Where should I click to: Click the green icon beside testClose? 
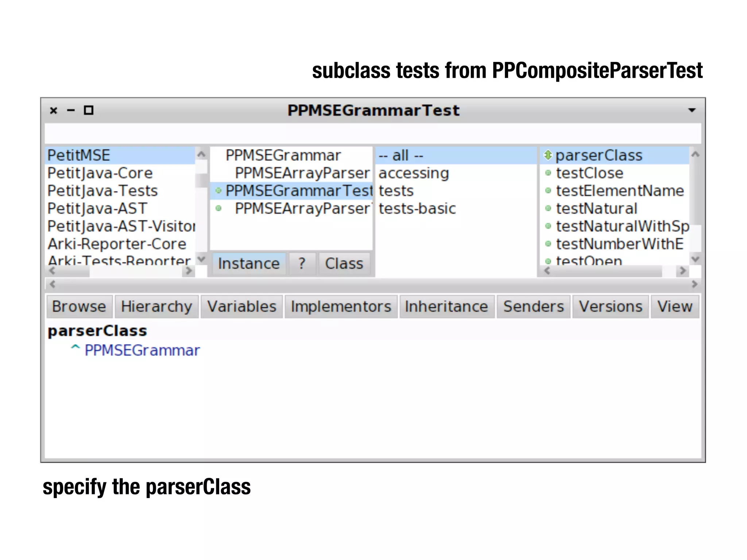click(548, 173)
